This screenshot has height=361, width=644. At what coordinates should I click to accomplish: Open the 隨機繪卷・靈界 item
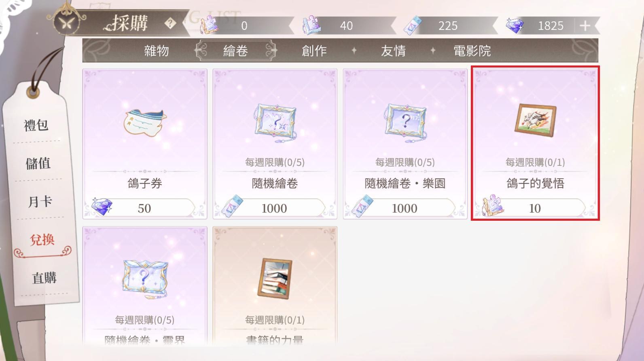tap(145, 285)
